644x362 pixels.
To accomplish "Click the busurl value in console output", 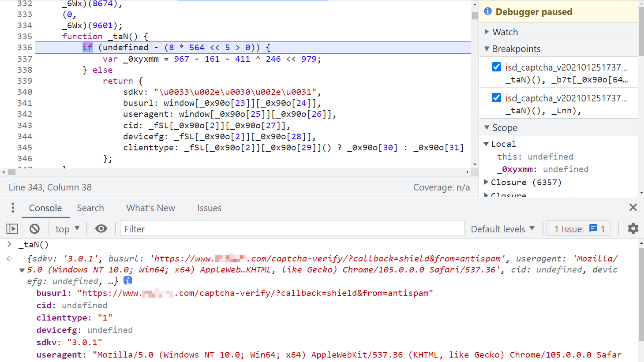I will click(255, 293).
